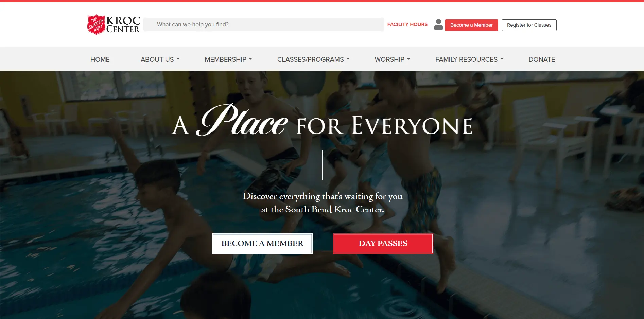Expand the About Us dropdown menu
The image size is (644, 319).
160,59
